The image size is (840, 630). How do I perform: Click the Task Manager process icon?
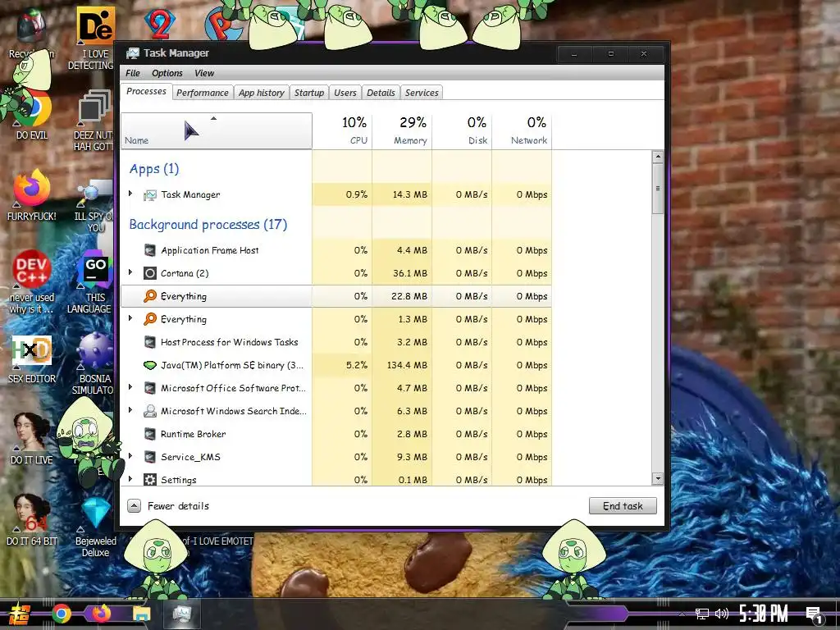tap(150, 195)
